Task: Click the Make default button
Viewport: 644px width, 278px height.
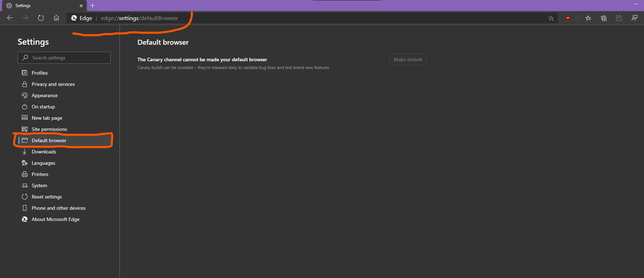Action: click(x=408, y=60)
